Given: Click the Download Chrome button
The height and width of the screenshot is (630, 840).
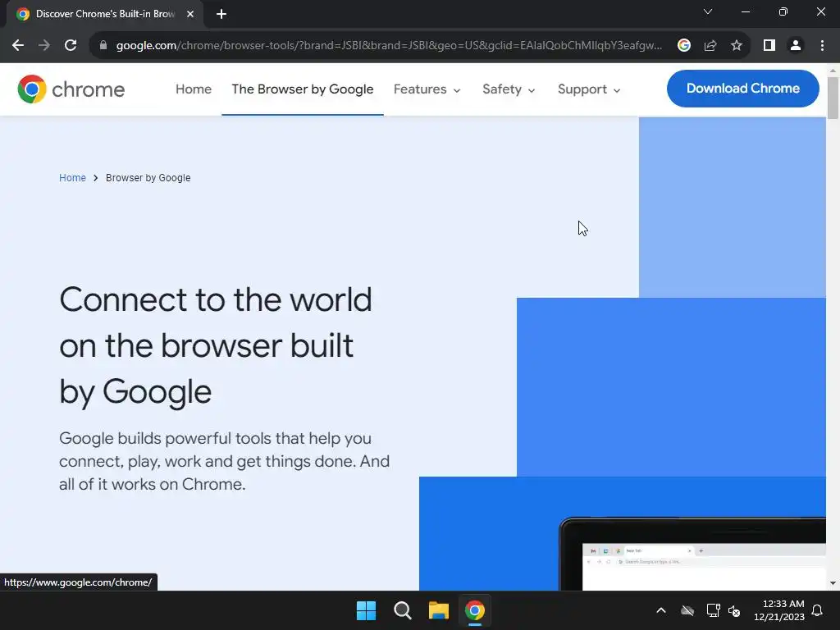Looking at the screenshot, I should [x=742, y=89].
